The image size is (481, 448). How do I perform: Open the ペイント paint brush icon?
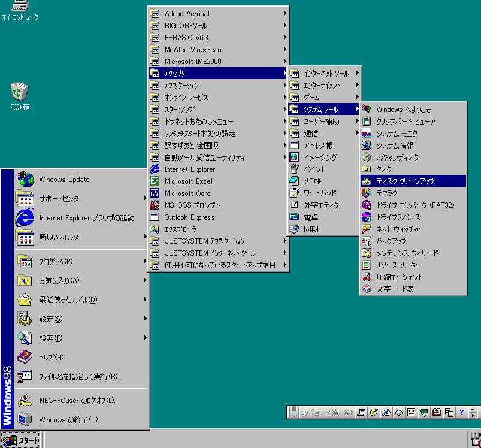click(294, 169)
